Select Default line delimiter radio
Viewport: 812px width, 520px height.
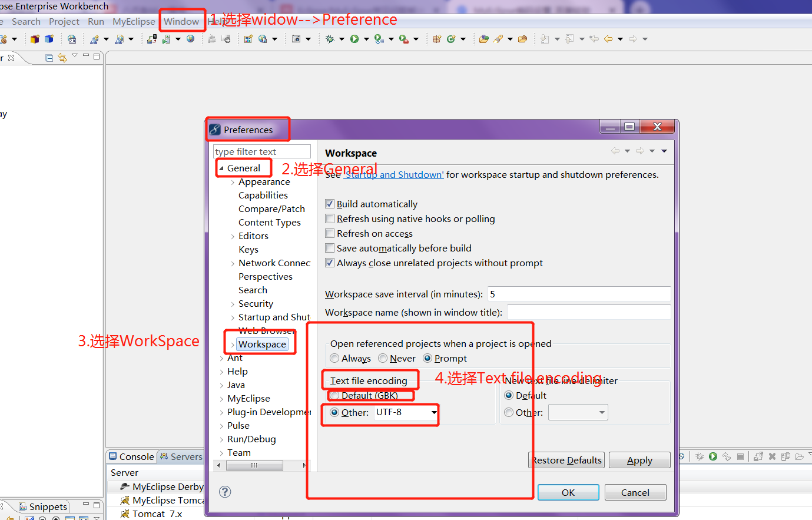[x=509, y=395]
